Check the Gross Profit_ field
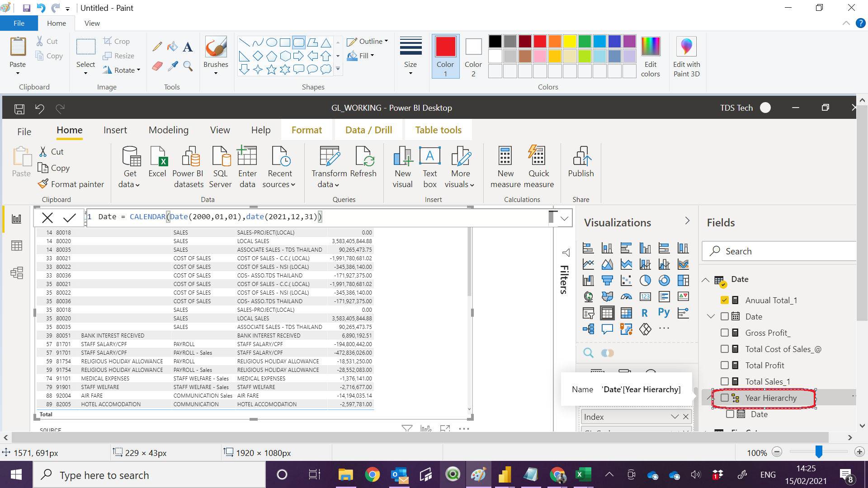The width and height of the screenshot is (868, 488). (725, 333)
